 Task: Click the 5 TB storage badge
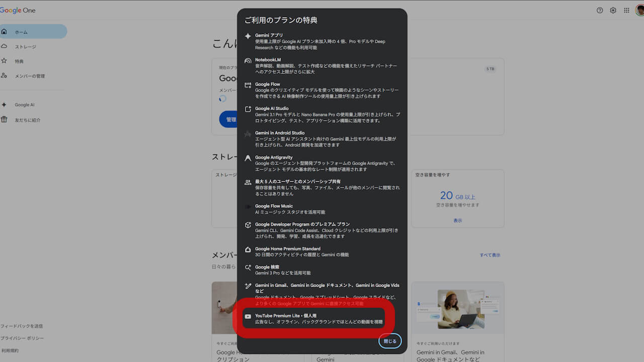pos(490,68)
